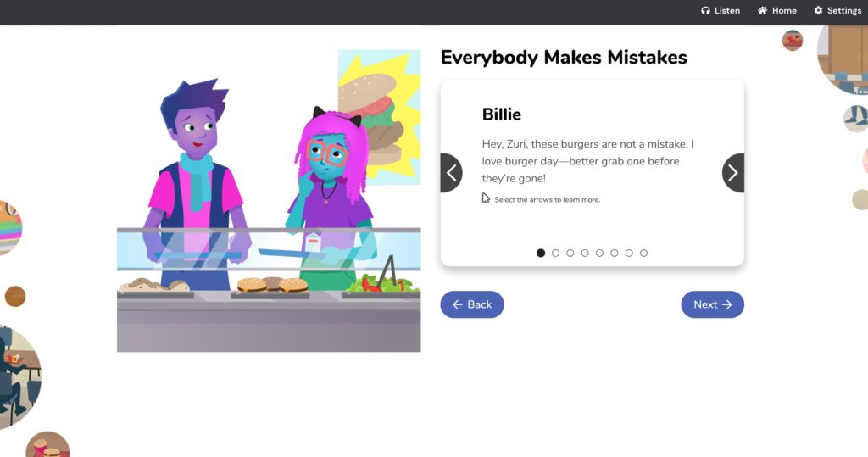Click the fries and burger bubble
The image size is (868, 457).
[x=47, y=445]
